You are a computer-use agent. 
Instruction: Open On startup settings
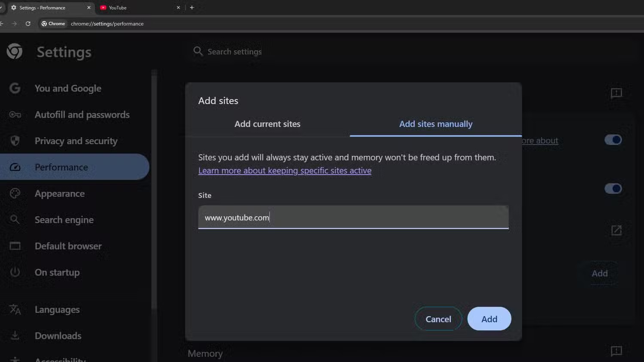(x=57, y=272)
